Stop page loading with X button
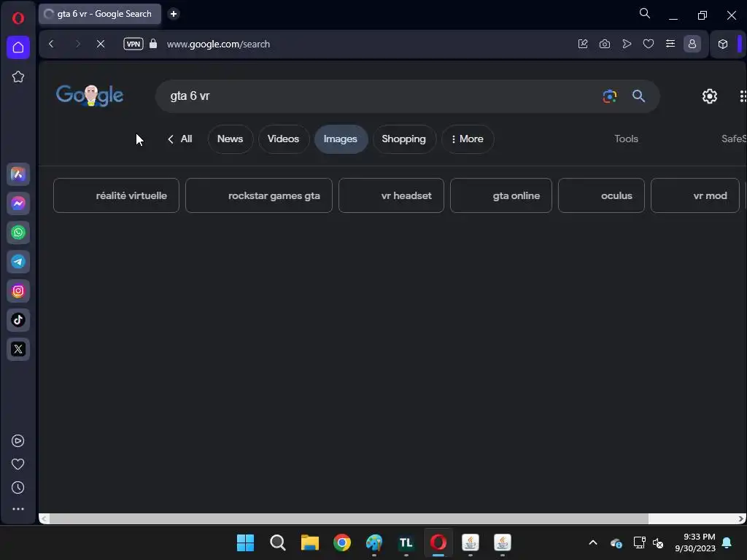 point(101,44)
